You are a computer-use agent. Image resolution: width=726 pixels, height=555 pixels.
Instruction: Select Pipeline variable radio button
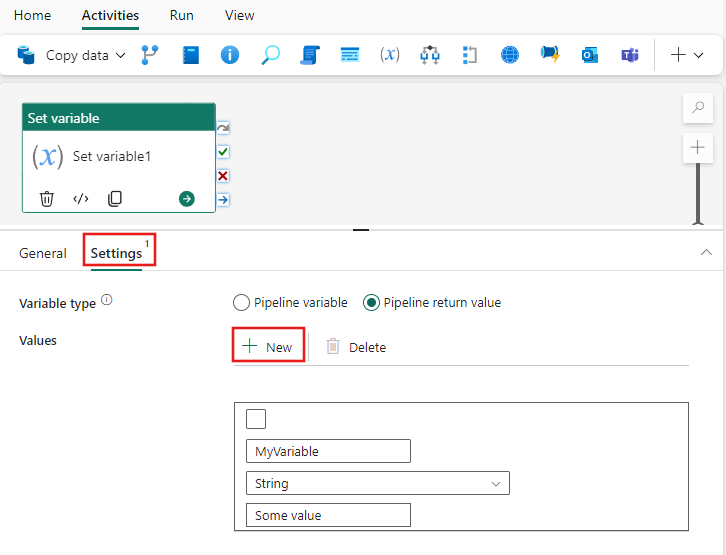(x=241, y=303)
